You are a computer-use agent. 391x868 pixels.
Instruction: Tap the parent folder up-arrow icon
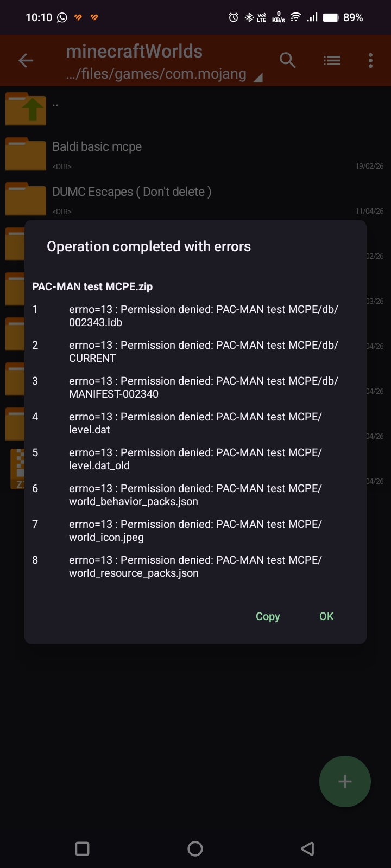coord(26,109)
